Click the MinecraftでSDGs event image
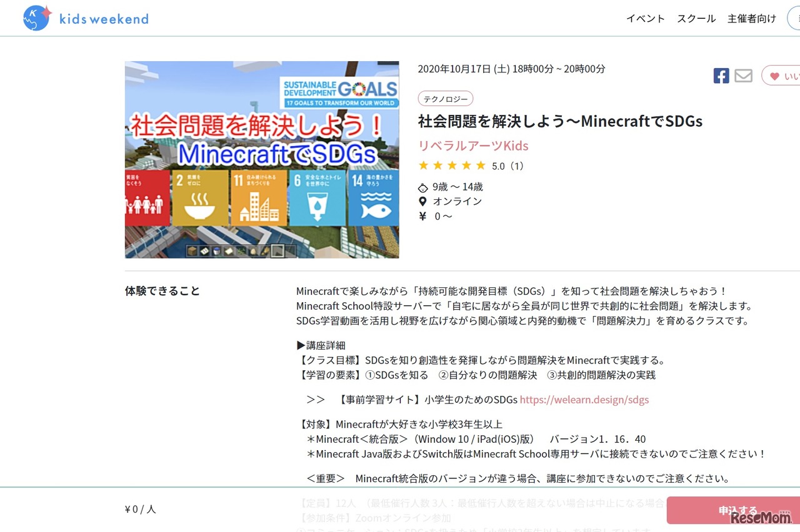The width and height of the screenshot is (800, 532). 262,159
